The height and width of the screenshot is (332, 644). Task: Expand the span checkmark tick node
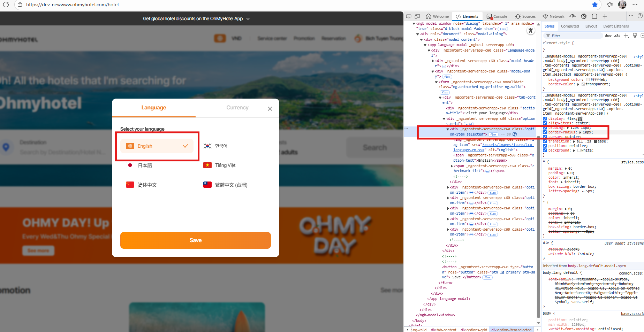pos(452,166)
